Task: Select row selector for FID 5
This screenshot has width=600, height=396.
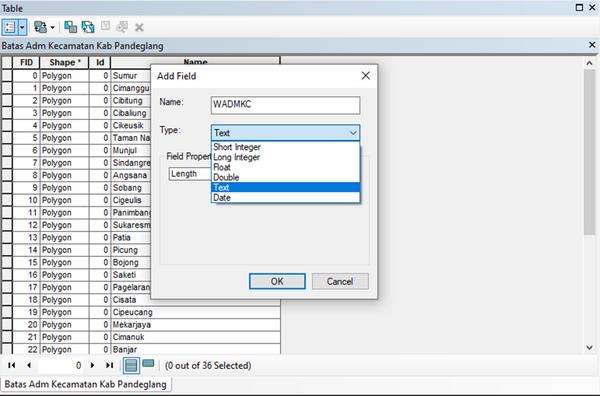Action: 7,138
